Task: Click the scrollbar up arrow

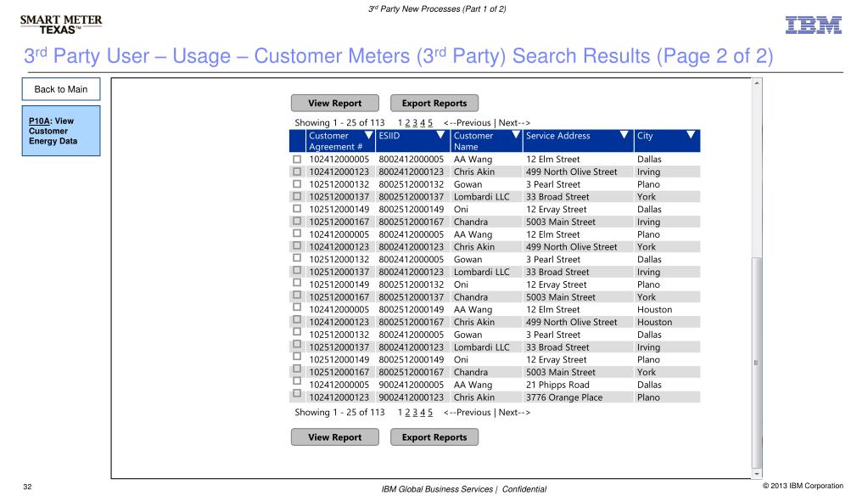Action: 757,83
